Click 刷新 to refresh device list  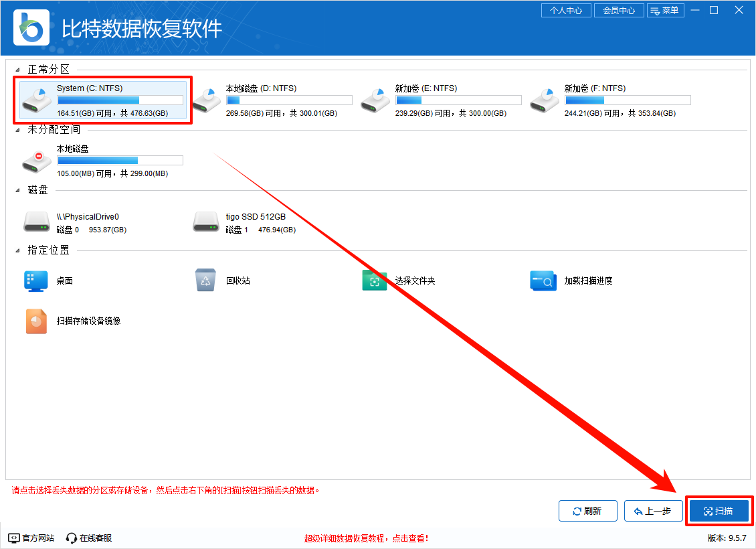pyautogui.click(x=587, y=510)
